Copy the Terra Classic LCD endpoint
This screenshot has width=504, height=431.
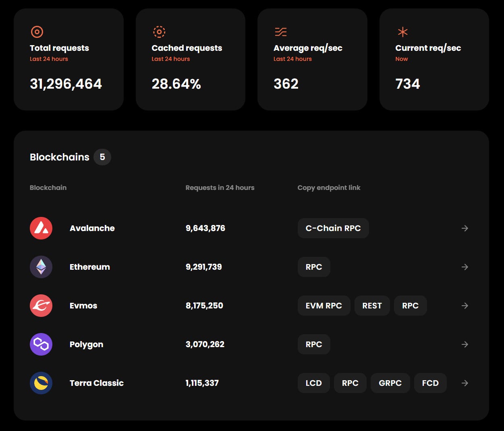pyautogui.click(x=313, y=383)
